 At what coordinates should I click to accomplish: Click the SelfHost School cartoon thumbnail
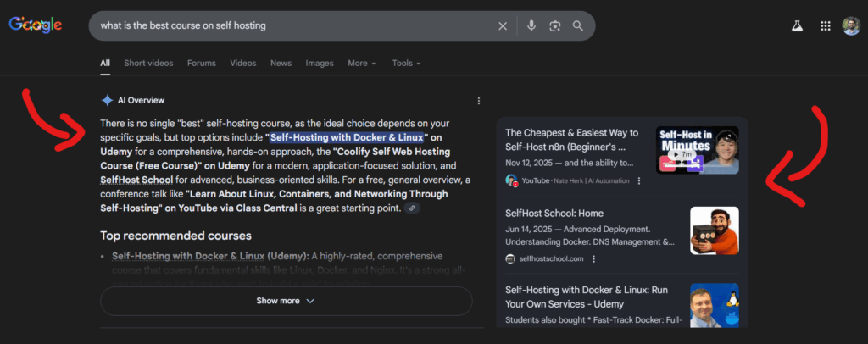[x=714, y=230]
